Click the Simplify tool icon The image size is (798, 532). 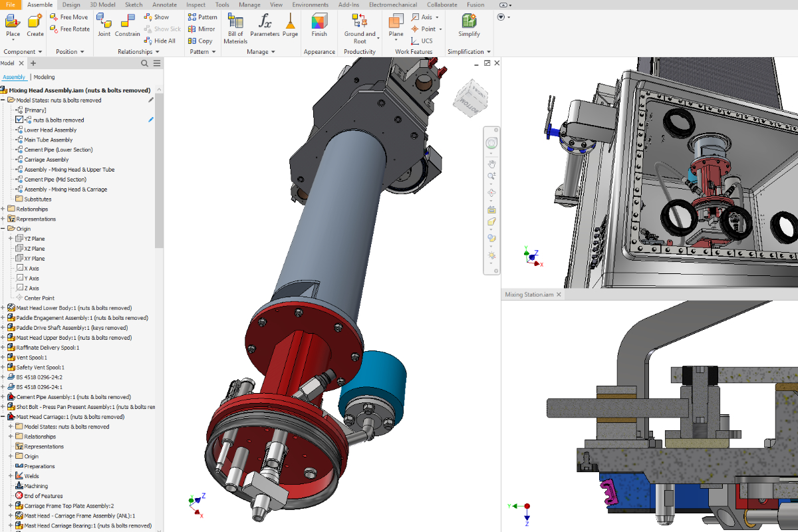click(469, 22)
